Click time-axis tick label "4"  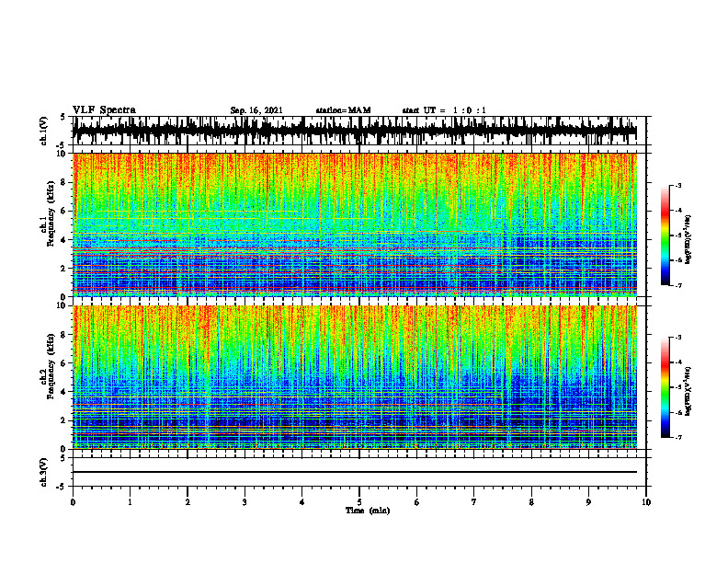pyautogui.click(x=302, y=502)
